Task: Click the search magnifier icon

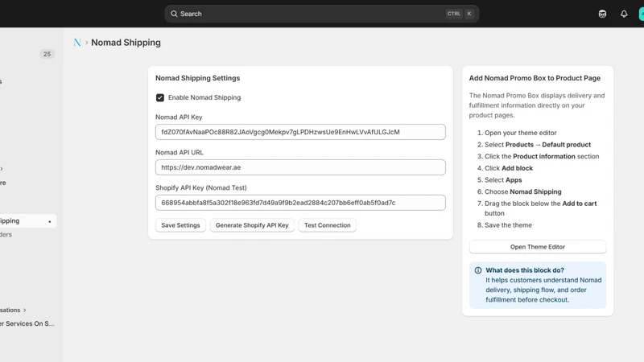Action: click(174, 14)
